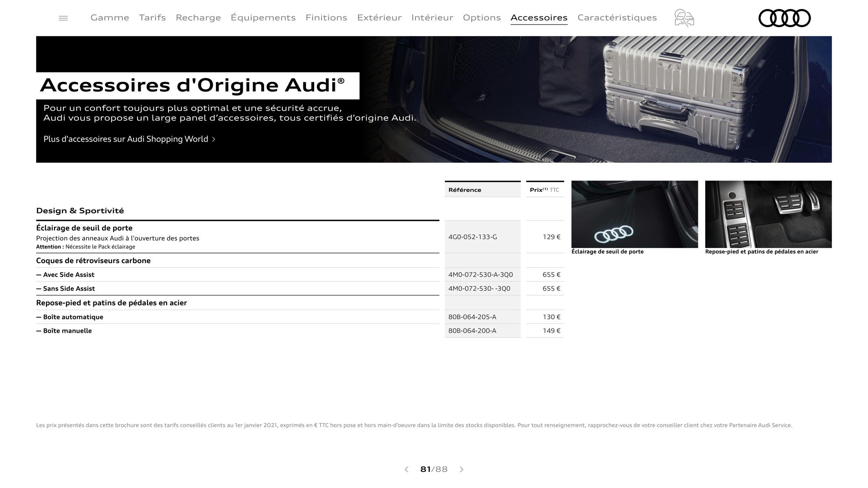
Task: Open the Tarifs tab
Action: (153, 17)
